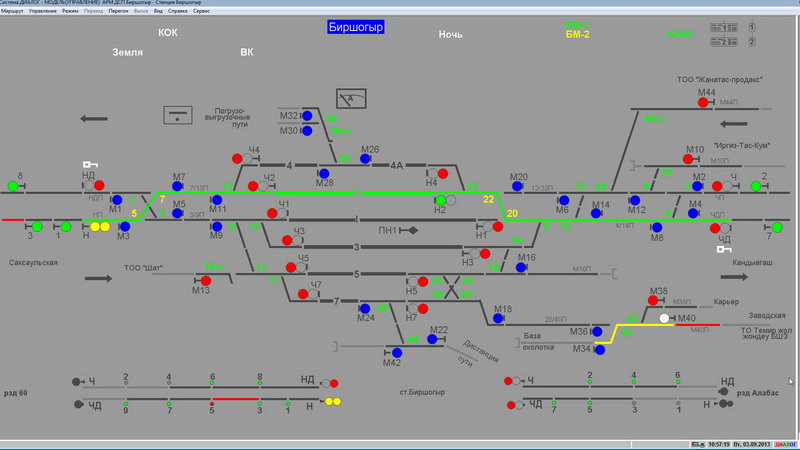Image resolution: width=800 pixels, height=450 pixels.
Task: Select blue shunting signal М7
Action: [177, 186]
